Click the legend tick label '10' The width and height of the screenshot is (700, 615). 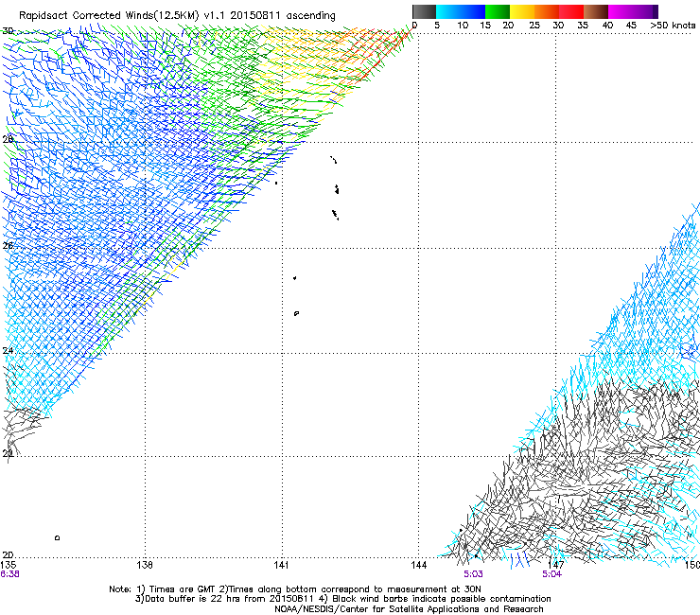pos(463,26)
